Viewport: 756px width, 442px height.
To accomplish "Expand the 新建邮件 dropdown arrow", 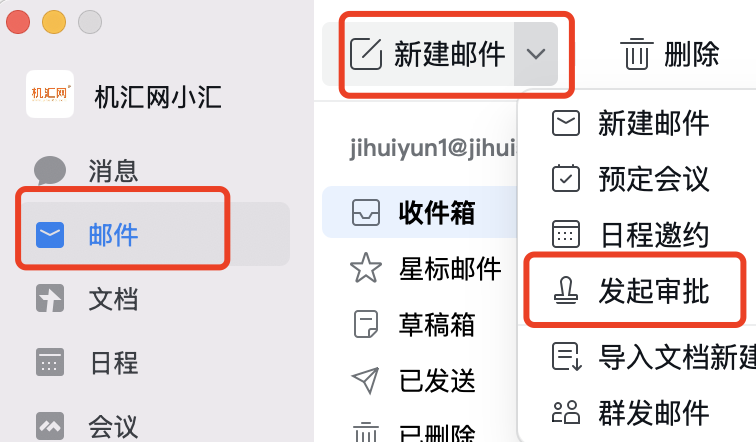I will 536,54.
